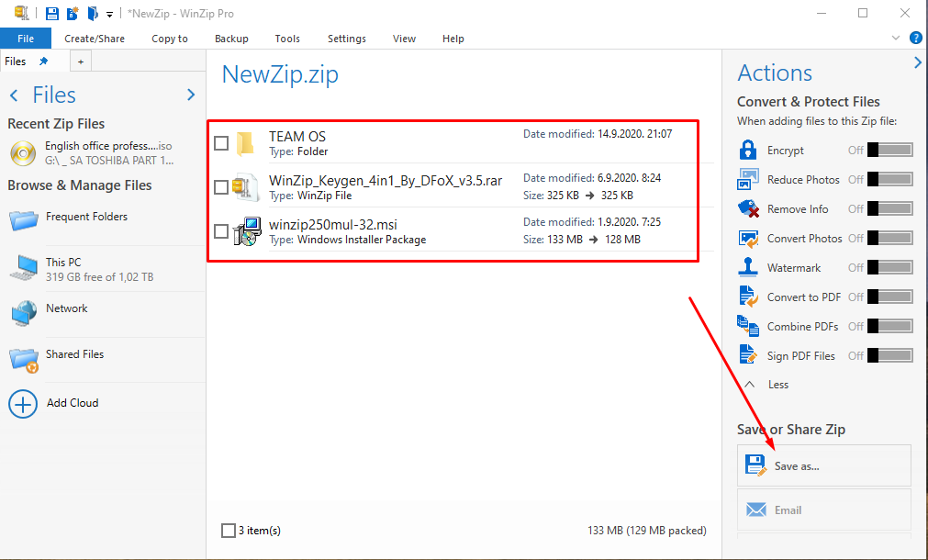Open the Backup tab
This screenshot has height=560, width=928.
(231, 39)
